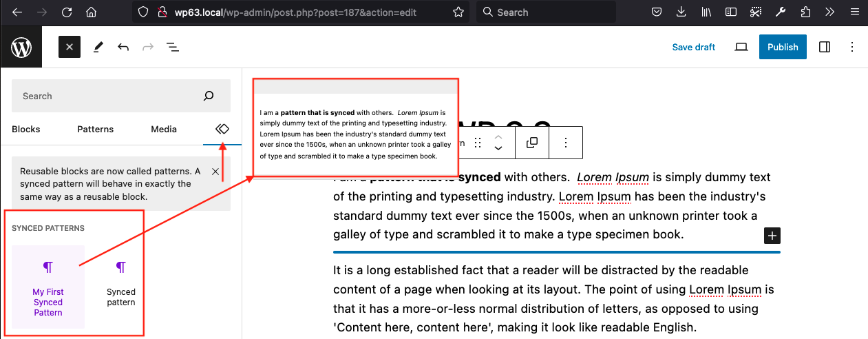868x339 pixels.
Task: Switch to the Media tab
Action: tap(164, 129)
